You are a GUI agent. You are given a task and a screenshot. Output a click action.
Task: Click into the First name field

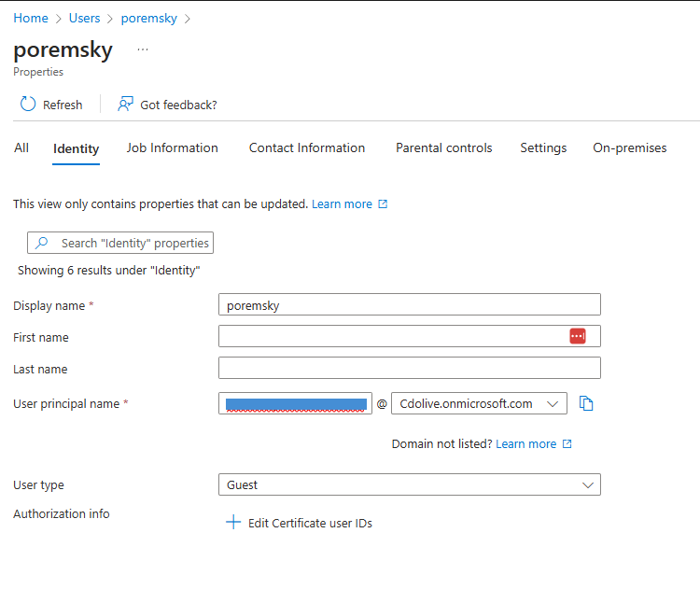tap(410, 336)
